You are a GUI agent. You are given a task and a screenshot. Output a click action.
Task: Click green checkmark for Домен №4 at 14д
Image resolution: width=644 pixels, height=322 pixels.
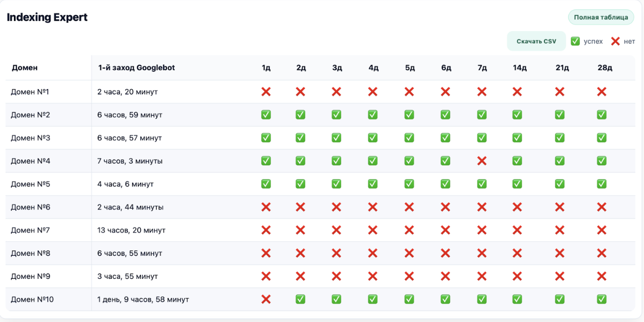(x=517, y=161)
